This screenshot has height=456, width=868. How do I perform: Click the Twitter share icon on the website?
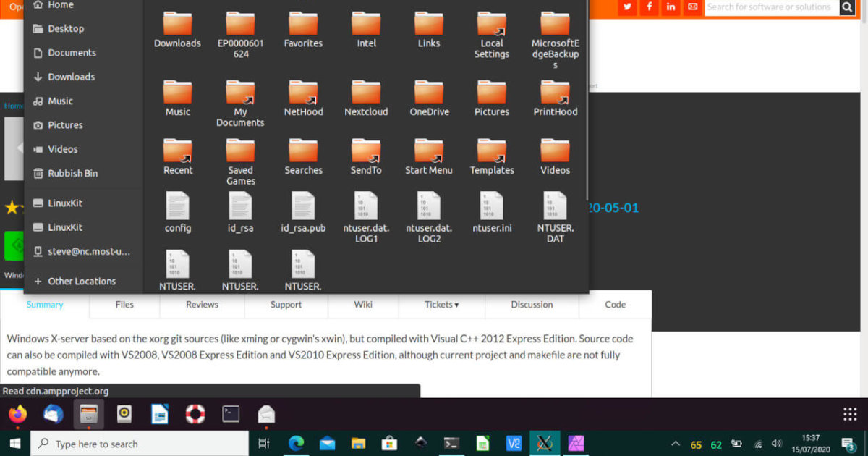click(x=627, y=7)
